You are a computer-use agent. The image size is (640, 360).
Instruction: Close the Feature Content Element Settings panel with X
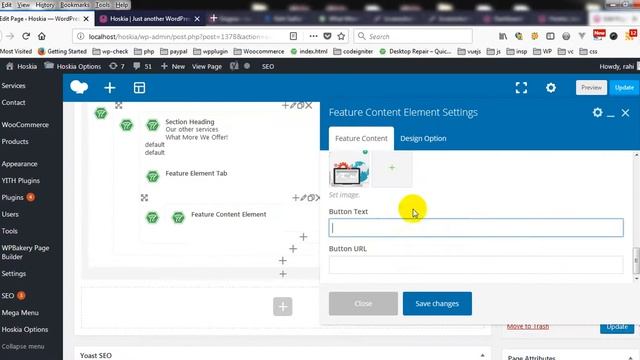tap(625, 113)
